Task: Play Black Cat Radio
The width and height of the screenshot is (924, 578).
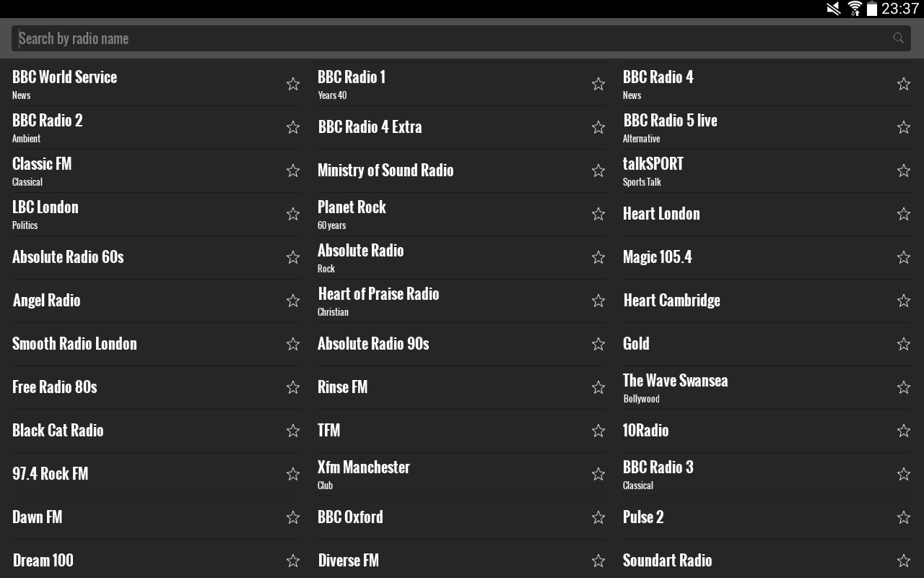Action: (58, 431)
